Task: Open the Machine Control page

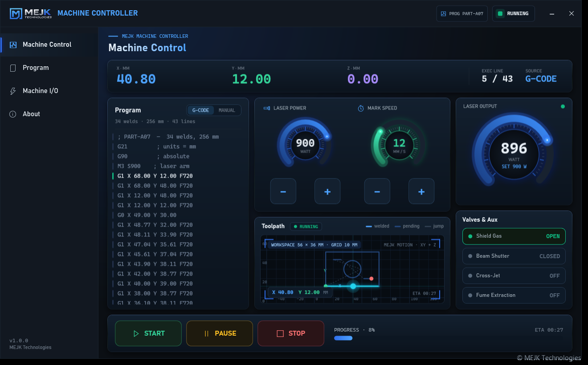Action: tap(49, 45)
